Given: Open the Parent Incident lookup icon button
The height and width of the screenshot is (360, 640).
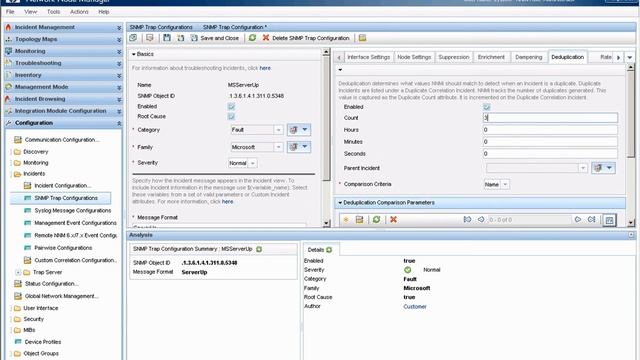Looking at the screenshot, I should [603, 168].
